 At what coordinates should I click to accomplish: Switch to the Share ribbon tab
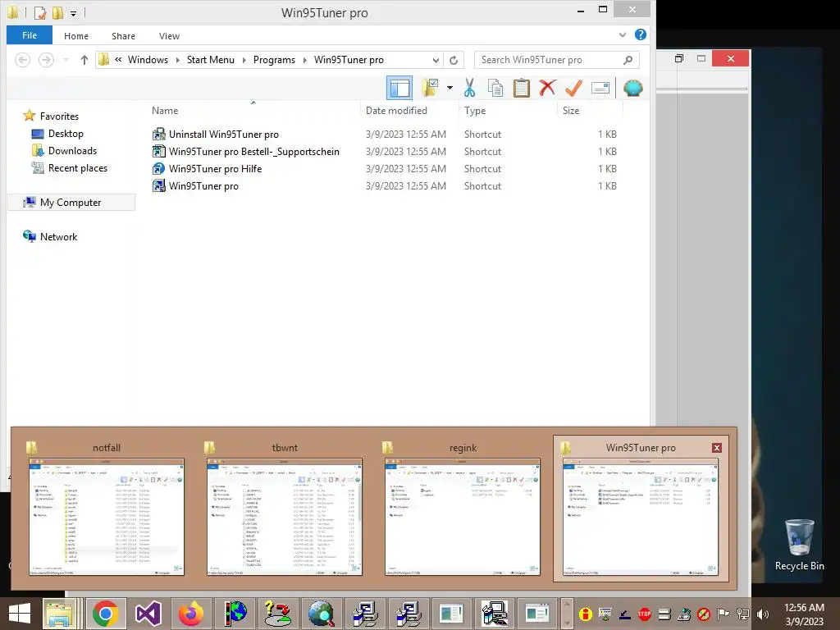point(123,36)
